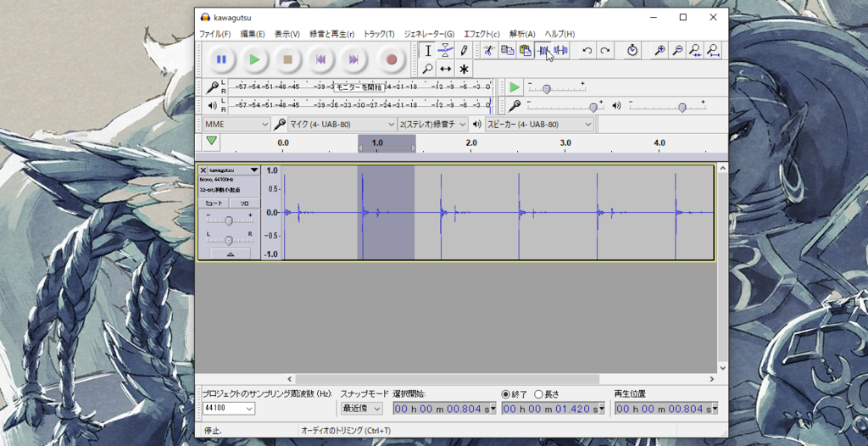Start playback with the green Play button
The image size is (868, 446).
coord(254,59)
